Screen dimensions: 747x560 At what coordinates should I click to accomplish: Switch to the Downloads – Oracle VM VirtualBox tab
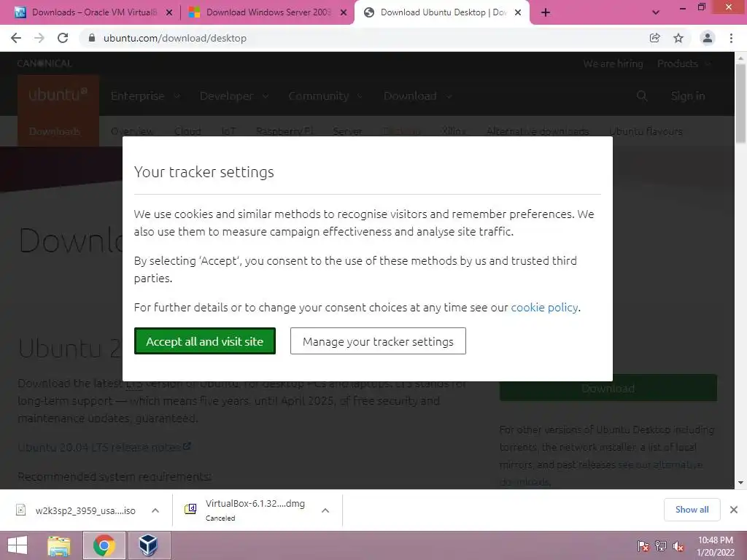click(x=94, y=12)
